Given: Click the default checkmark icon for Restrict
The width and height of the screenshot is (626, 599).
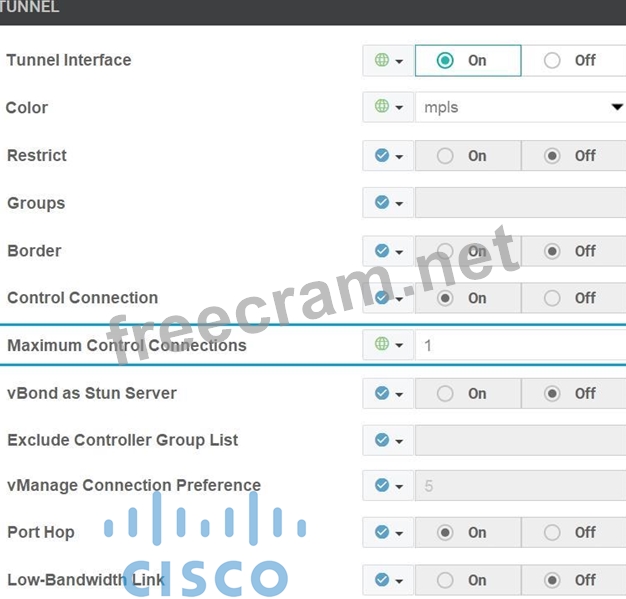Looking at the screenshot, I should click(381, 156).
